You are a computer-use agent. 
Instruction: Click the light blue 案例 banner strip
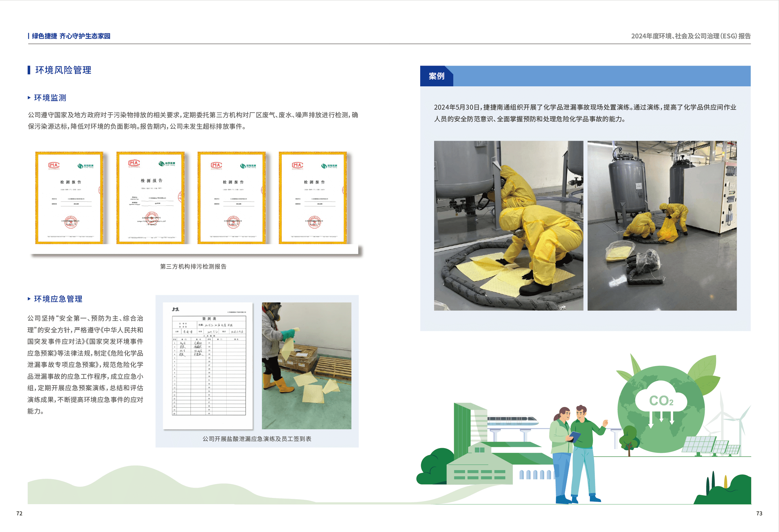(x=601, y=76)
